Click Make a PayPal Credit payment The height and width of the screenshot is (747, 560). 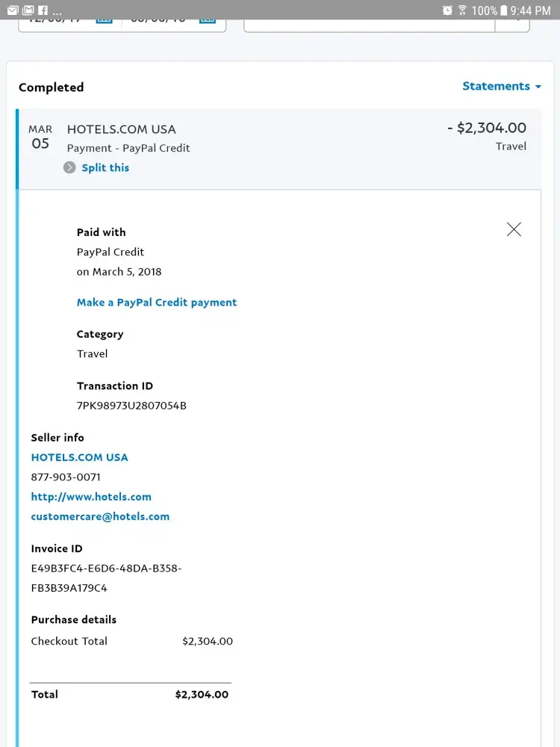pos(157,303)
